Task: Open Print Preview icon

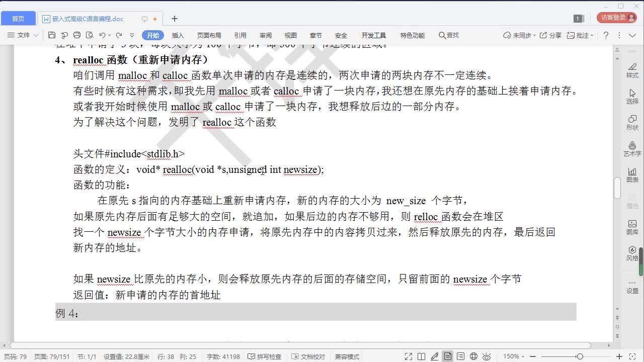Action: pos(90,35)
